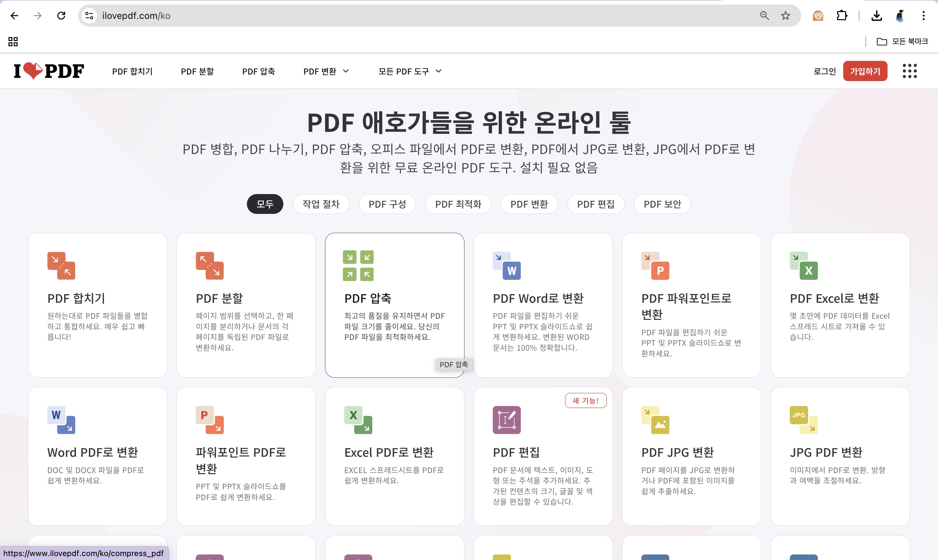This screenshot has width=938, height=560.
Task: Select the PDF 최적화 filter tab
Action: 458,204
